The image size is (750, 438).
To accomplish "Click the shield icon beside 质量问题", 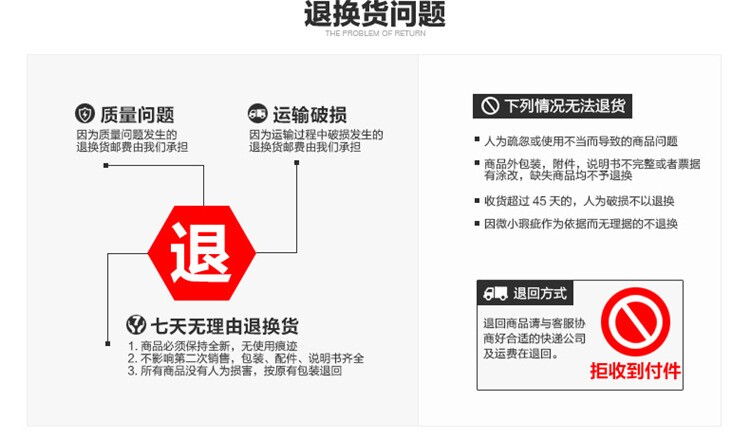I will [85, 114].
